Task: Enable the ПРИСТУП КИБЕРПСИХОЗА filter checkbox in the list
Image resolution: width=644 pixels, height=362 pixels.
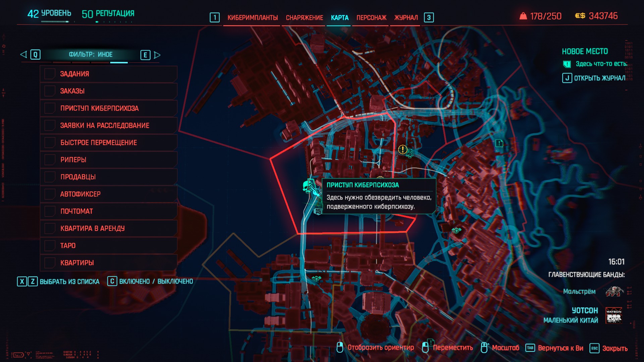Action: [50, 108]
